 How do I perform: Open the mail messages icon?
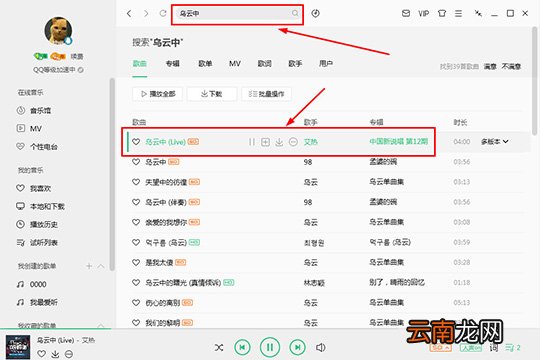click(406, 13)
